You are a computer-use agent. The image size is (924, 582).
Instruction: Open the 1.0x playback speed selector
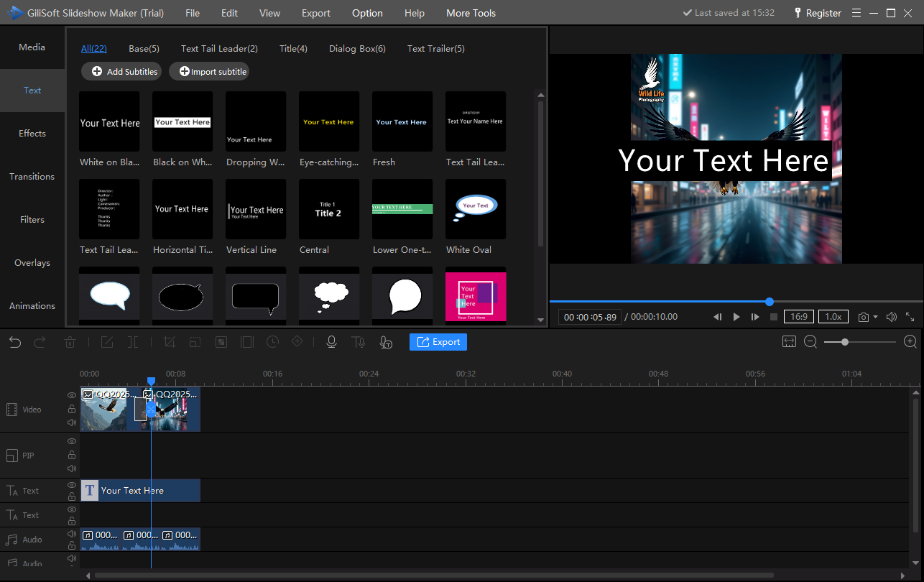[833, 317]
